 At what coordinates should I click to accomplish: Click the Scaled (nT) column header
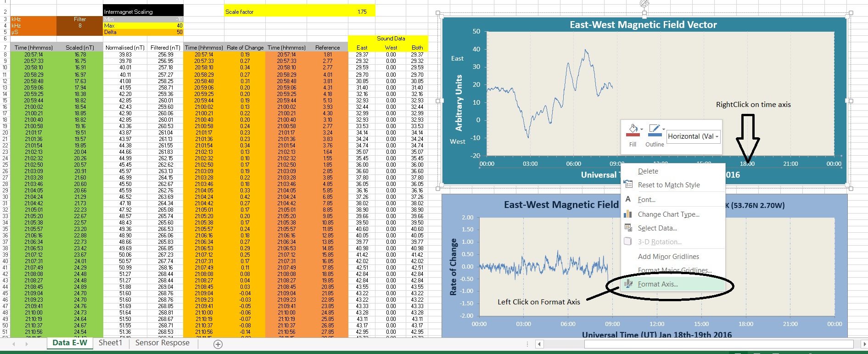80,48
